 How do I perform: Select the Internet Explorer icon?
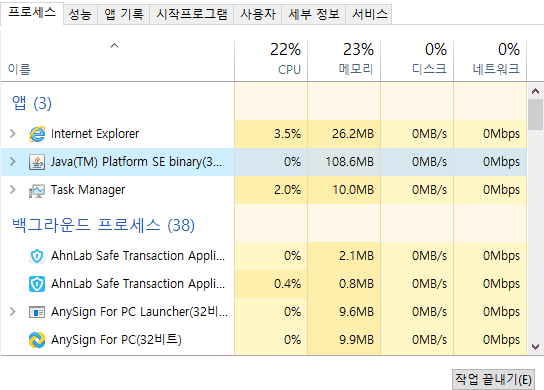coord(37,134)
